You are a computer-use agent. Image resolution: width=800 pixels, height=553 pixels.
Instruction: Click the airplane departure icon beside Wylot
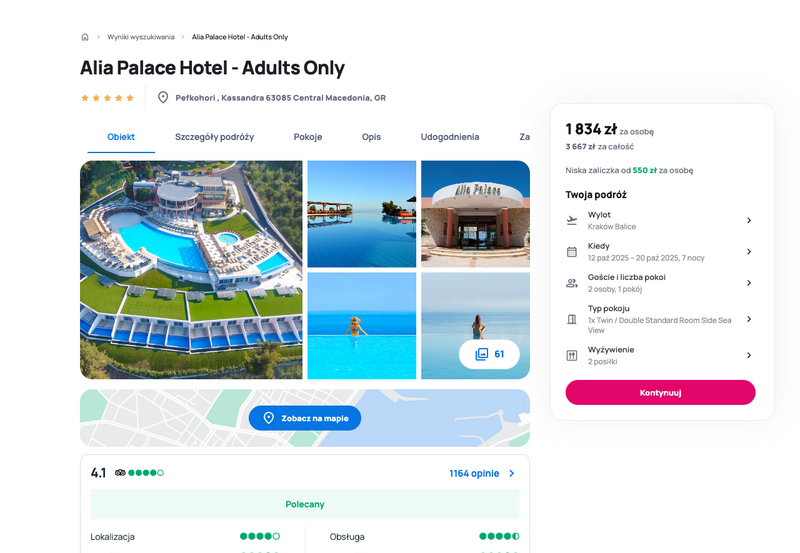(x=572, y=220)
